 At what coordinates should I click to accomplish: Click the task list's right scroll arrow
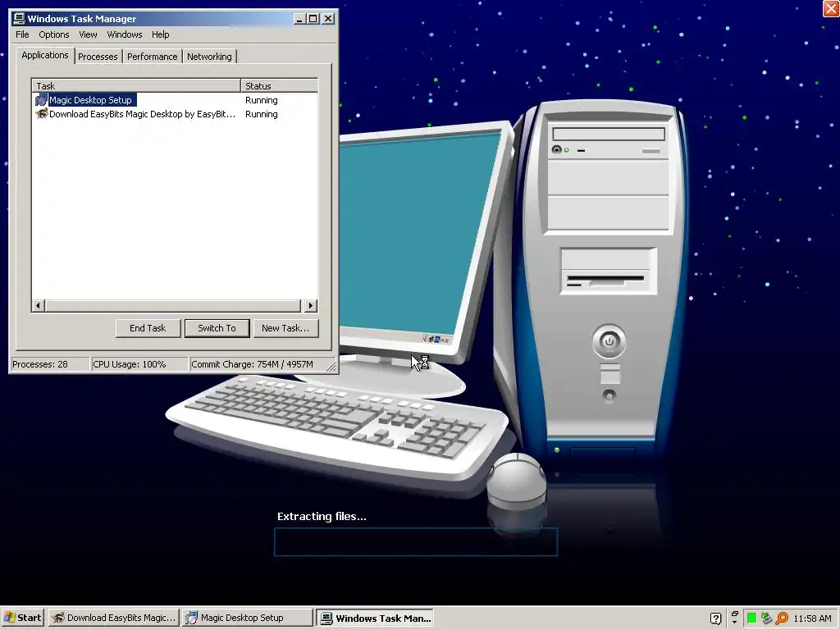click(311, 306)
